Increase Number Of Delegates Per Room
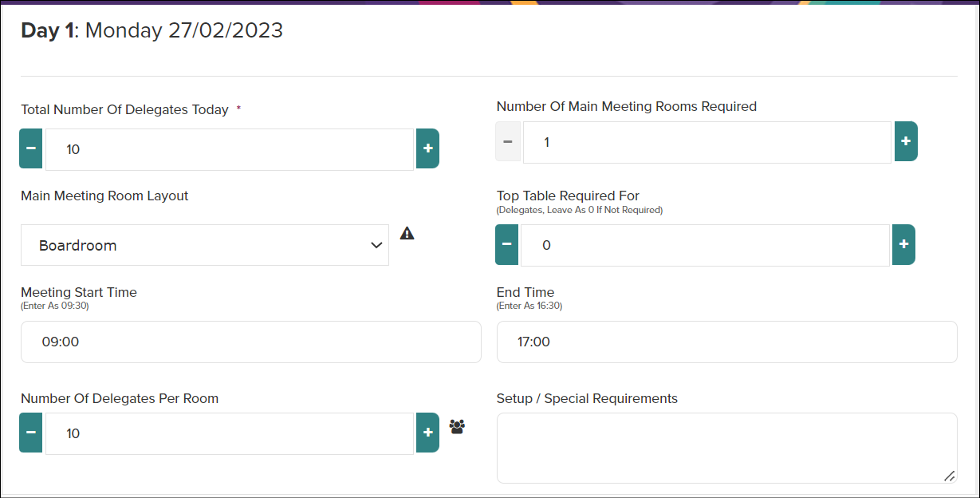Screen dimensions: 980x498 click(427, 433)
